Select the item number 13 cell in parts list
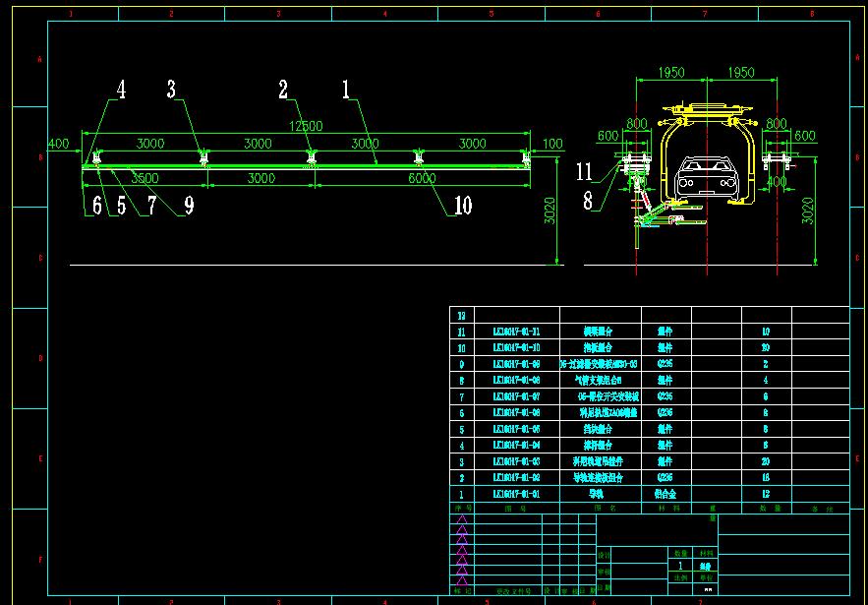 pos(462,316)
